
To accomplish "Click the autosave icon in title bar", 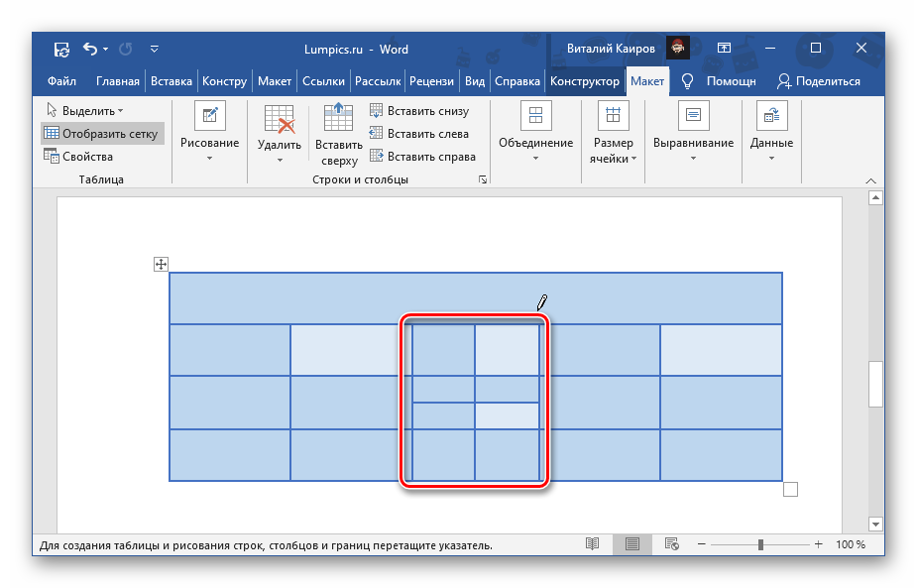I will pyautogui.click(x=61, y=50).
